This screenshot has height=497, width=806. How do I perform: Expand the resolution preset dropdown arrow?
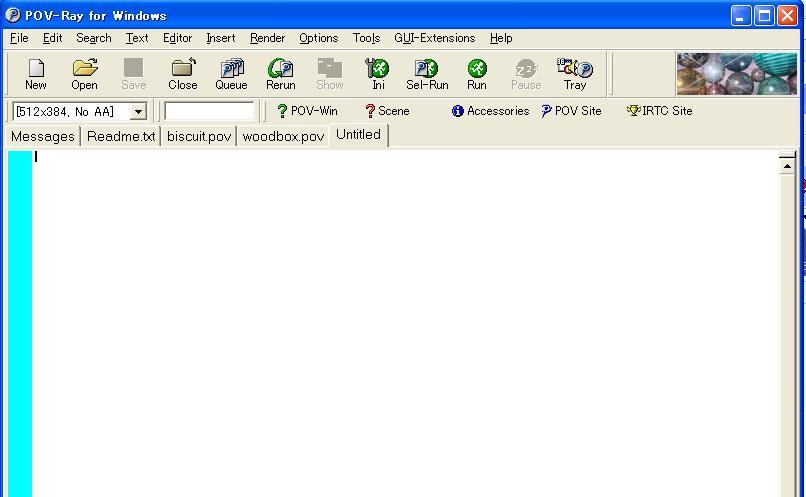[x=138, y=112]
